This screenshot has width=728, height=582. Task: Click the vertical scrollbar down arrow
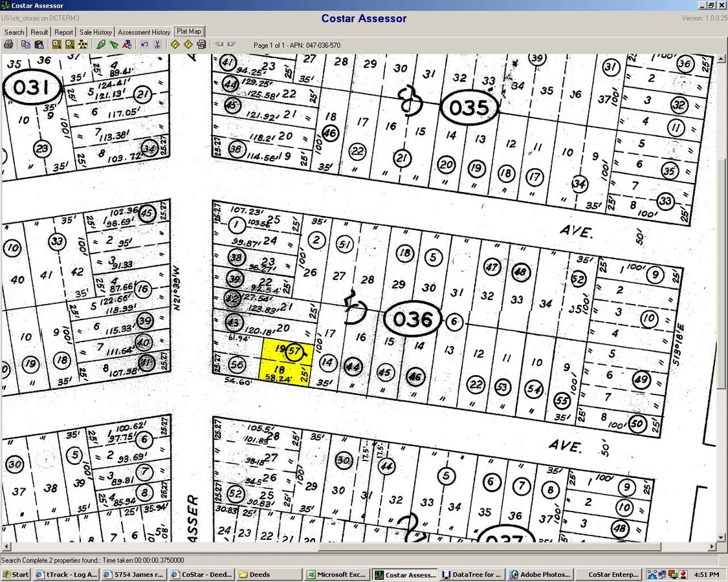pos(722,537)
